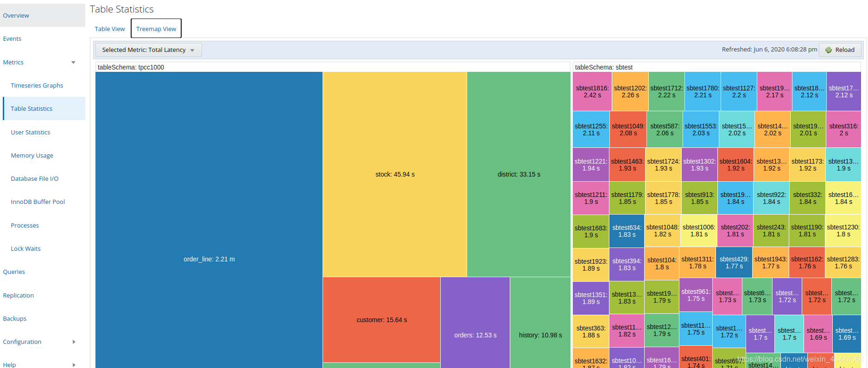Select sbtest316 2 s tile

point(843,129)
